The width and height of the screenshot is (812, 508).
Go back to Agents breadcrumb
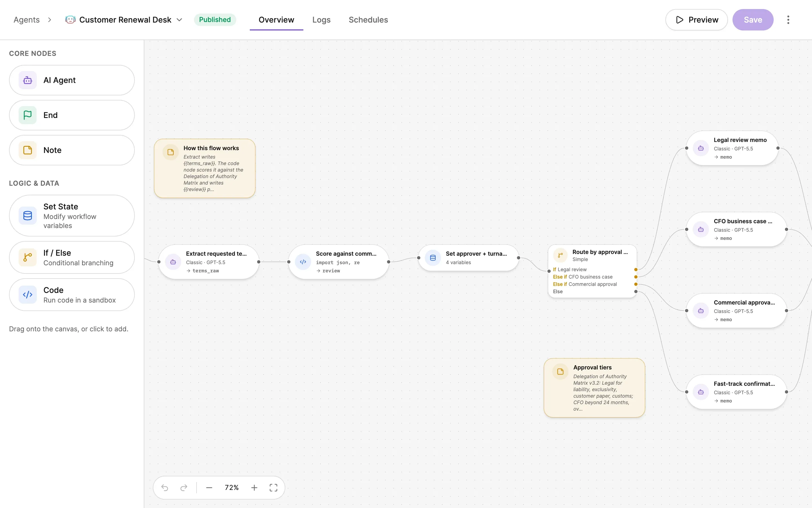click(27, 20)
